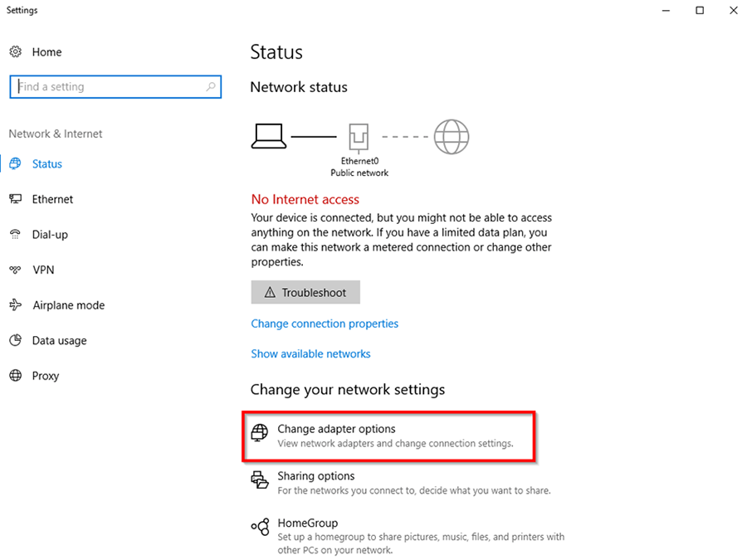Click the Home gear icon
Screen dimensions: 747x560
click(15, 51)
